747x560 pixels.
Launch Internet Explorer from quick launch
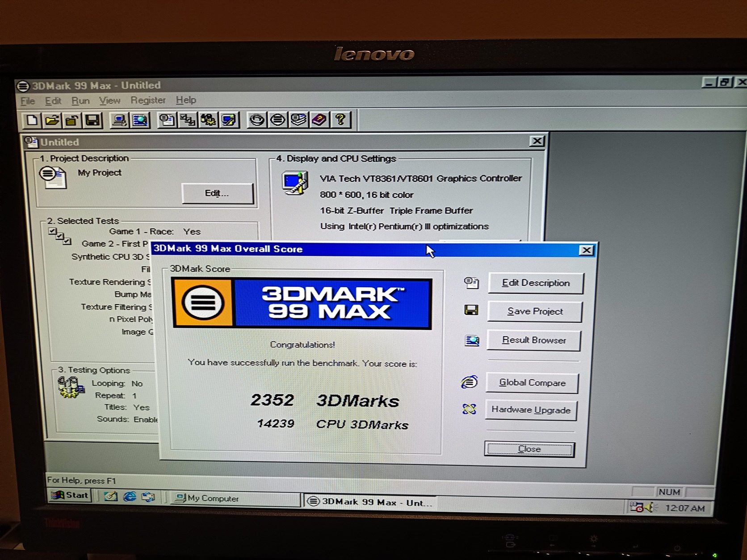click(130, 496)
